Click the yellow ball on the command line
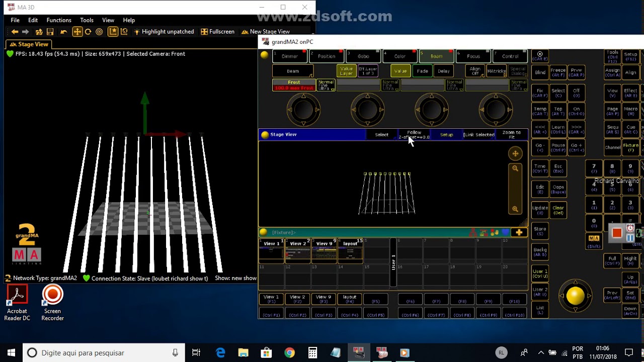The width and height of the screenshot is (644, 362). pos(263,232)
